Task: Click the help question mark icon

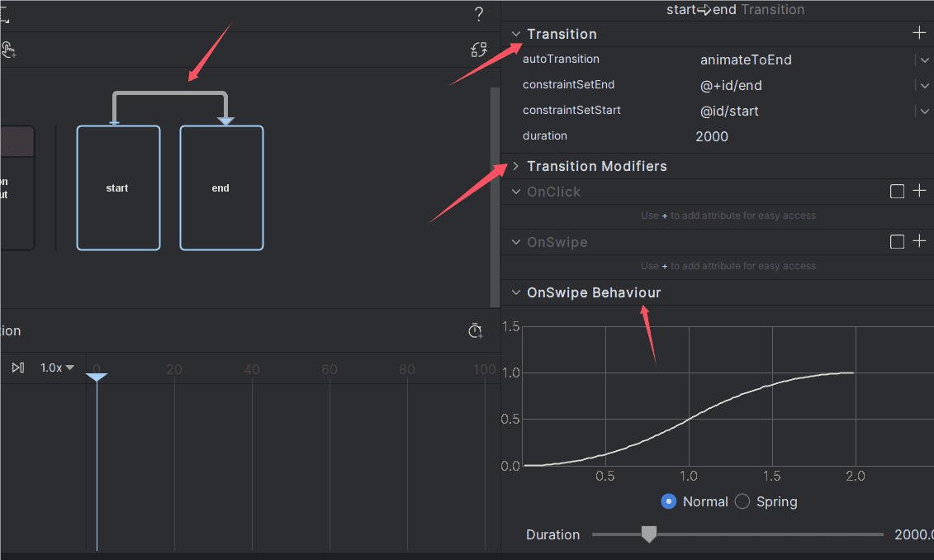Action: pyautogui.click(x=479, y=14)
